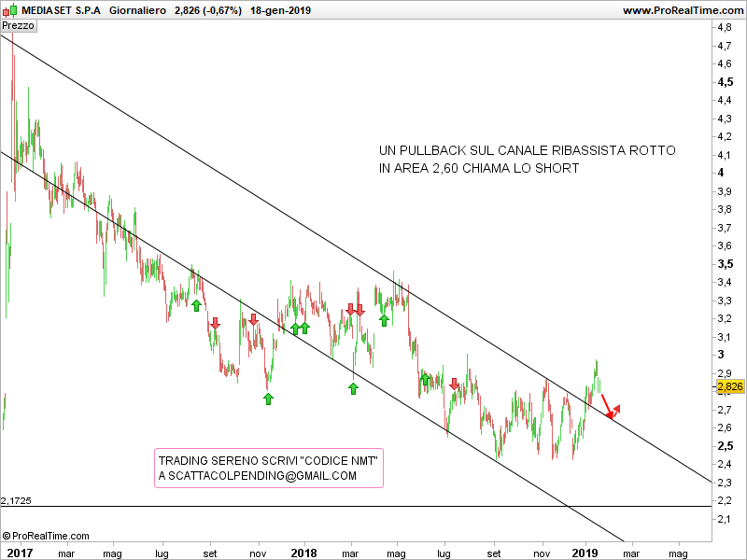Click the 3,3 value on price axis
Screen dimensions: 747x560
click(725, 301)
